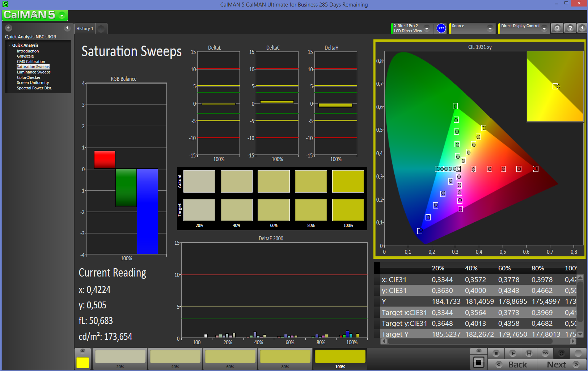The width and height of the screenshot is (588, 371).
Task: Enable the continuous infinity read icon
Action: 545,353
